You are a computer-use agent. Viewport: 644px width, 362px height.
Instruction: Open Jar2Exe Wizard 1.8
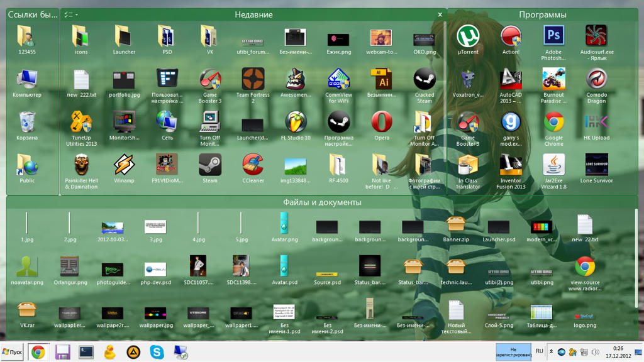553,171
